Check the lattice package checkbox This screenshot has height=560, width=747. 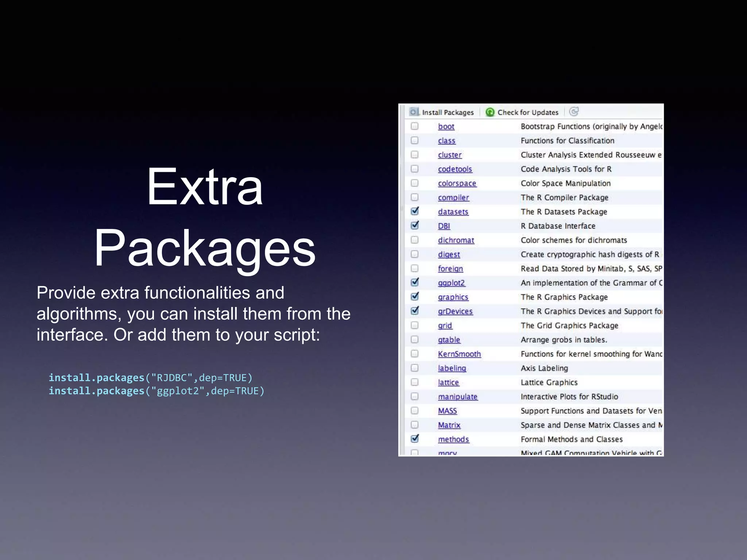pyautogui.click(x=415, y=382)
